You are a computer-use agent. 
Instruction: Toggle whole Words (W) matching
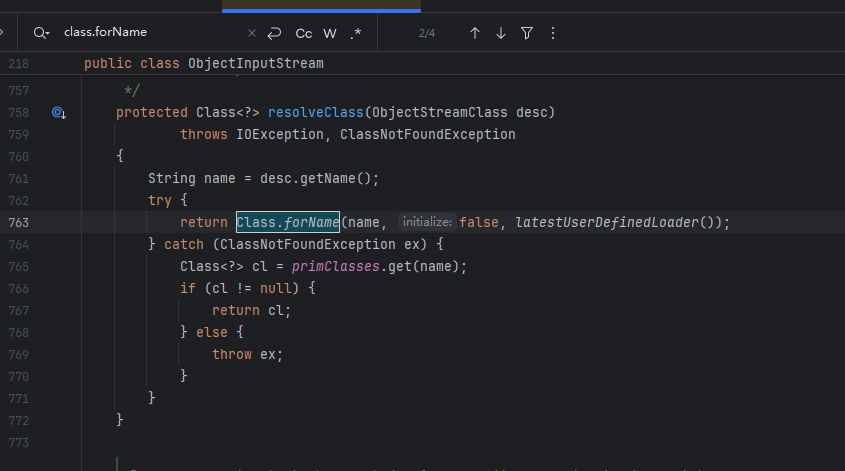(x=331, y=33)
